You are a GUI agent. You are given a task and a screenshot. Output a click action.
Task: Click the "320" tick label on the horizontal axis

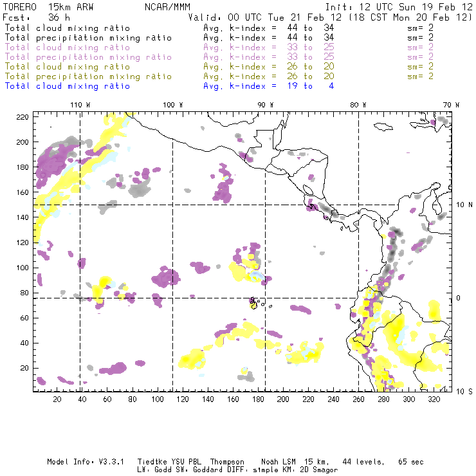coord(434,399)
